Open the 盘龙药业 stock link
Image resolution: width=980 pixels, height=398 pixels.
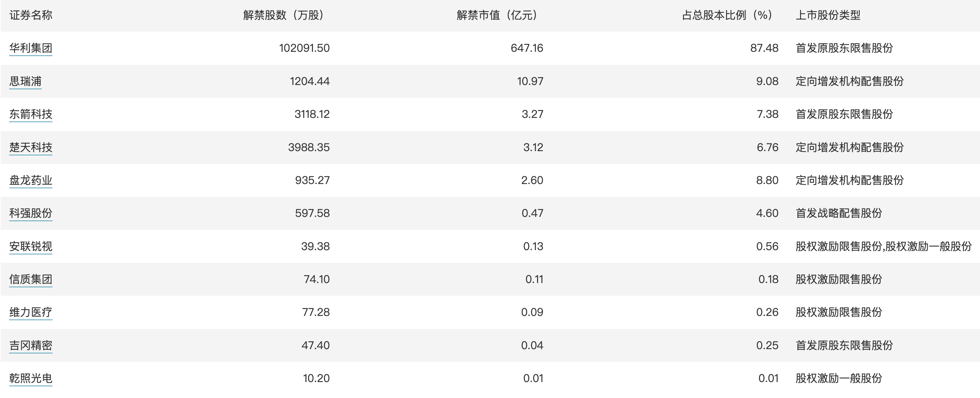point(31,180)
